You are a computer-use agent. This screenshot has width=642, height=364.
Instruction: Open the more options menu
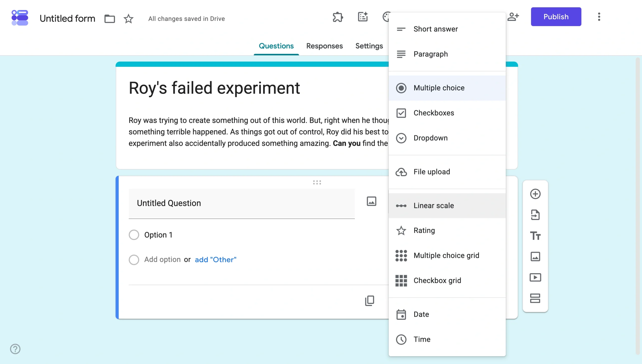[x=599, y=17]
